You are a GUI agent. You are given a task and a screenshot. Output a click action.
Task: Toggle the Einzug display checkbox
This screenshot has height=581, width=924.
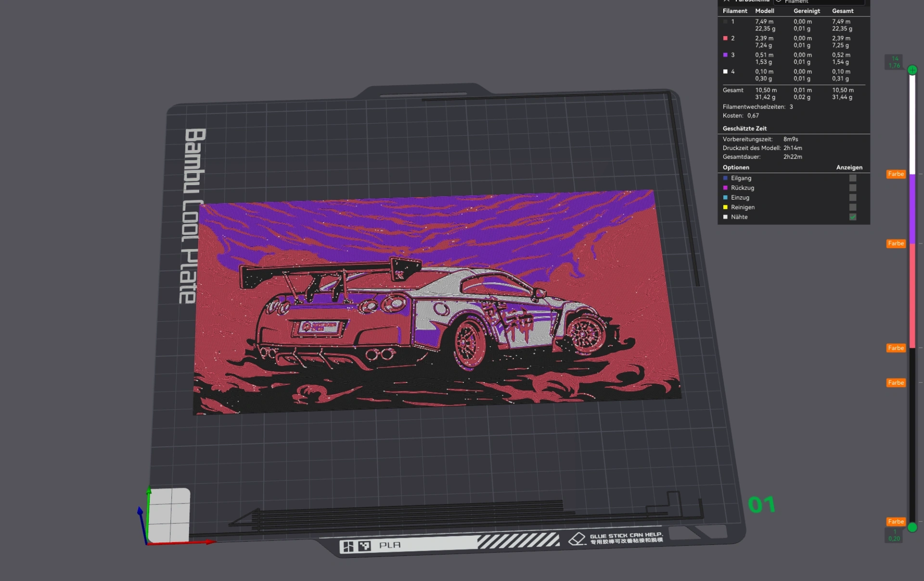coord(853,198)
